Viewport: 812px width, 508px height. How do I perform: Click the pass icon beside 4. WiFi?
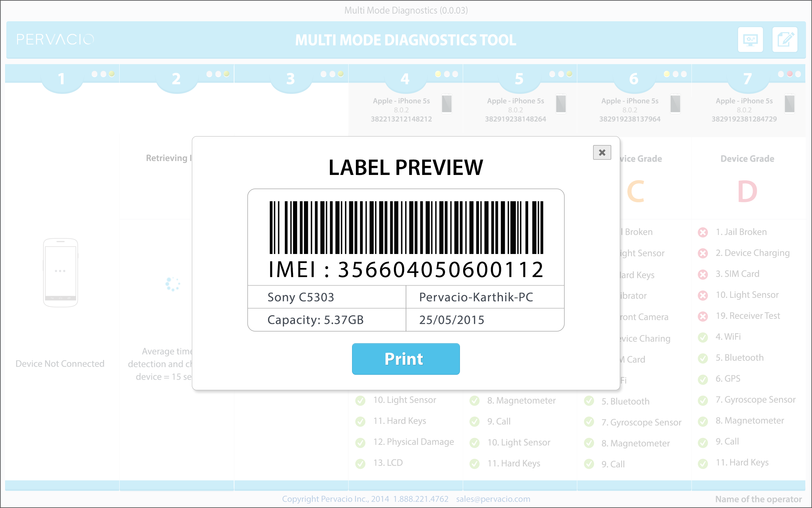click(x=703, y=337)
